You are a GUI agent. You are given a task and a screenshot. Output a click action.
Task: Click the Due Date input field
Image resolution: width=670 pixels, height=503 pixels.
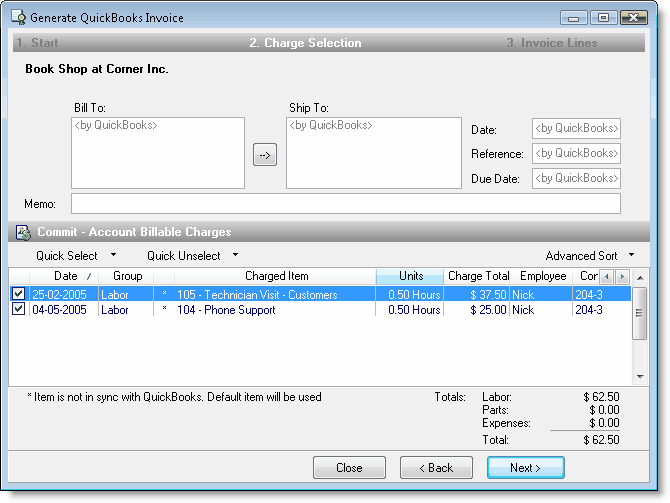tap(576, 178)
